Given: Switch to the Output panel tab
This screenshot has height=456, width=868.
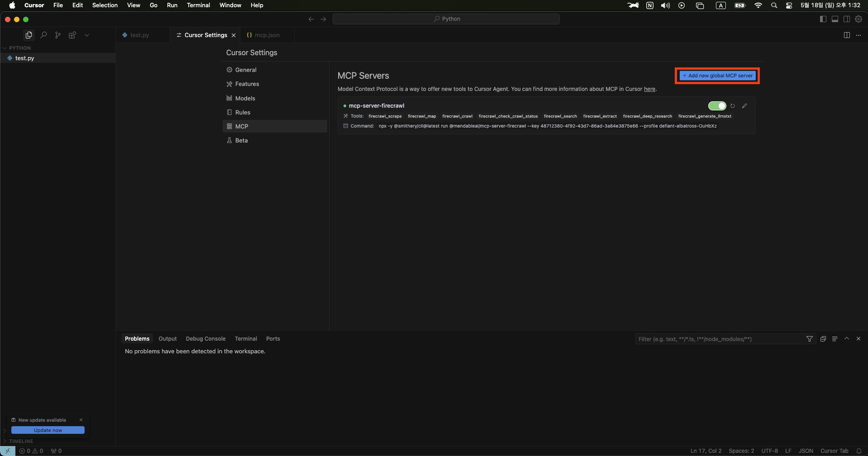Looking at the screenshot, I should click(x=167, y=339).
